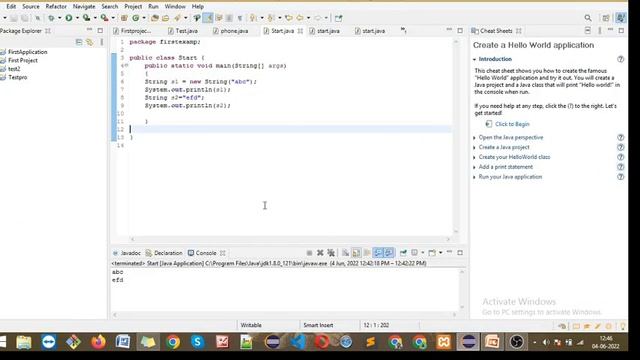Collapse the Introduction section
The image size is (640, 360).
pyautogui.click(x=475, y=59)
